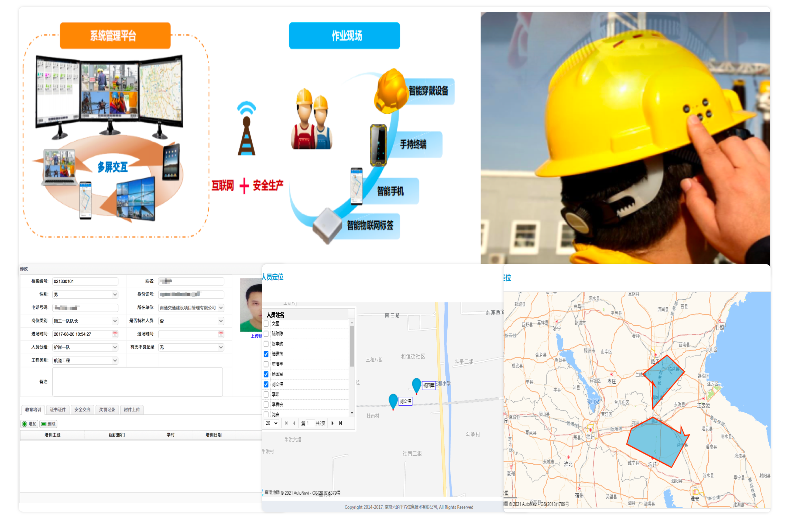Click the 删除 delete button
This screenshot has width=799, height=532.
(x=48, y=424)
